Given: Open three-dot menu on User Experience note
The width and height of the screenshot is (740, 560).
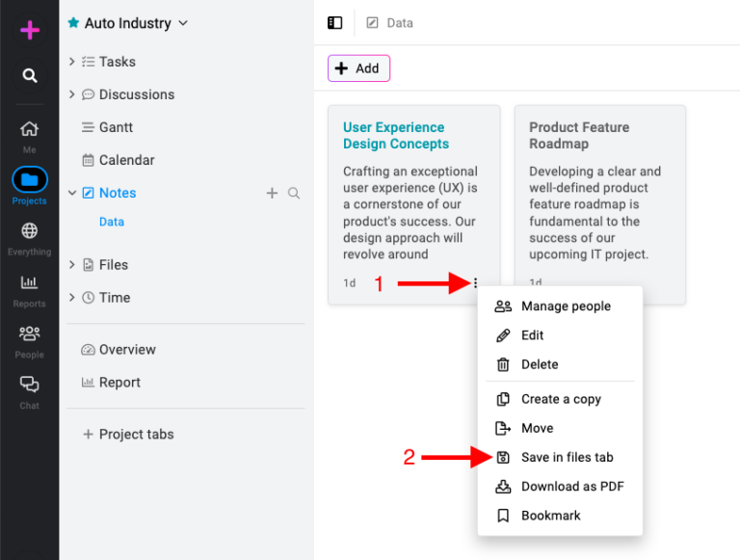Looking at the screenshot, I should pos(476,282).
